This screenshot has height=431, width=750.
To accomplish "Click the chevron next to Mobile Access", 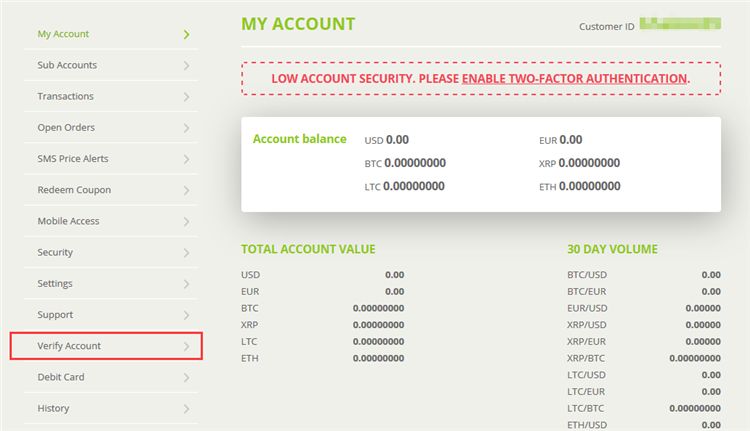I will point(187,221).
